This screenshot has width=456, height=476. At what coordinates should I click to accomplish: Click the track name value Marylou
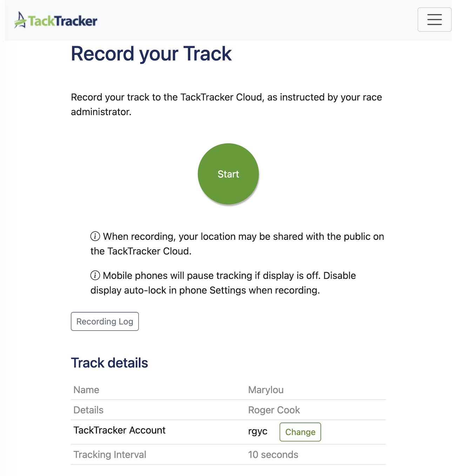click(x=266, y=390)
